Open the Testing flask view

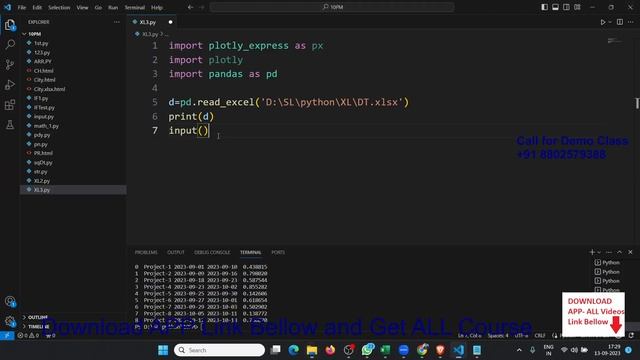10,124
